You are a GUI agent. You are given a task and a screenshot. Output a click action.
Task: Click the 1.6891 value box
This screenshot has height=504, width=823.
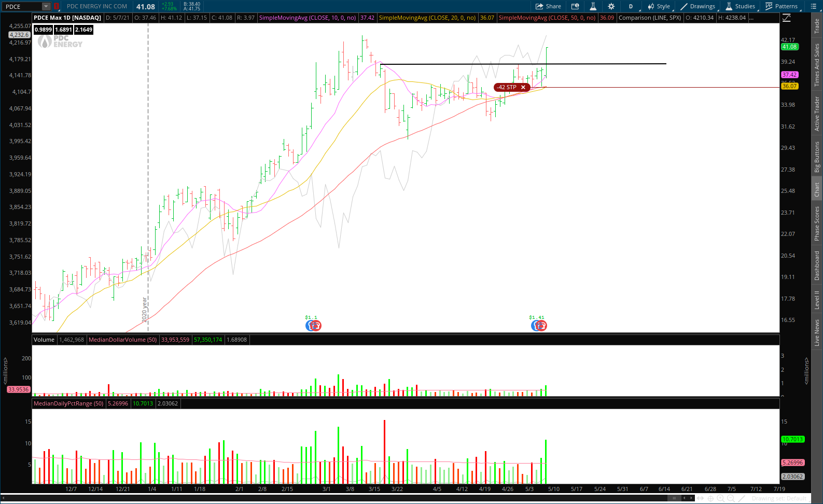(64, 30)
